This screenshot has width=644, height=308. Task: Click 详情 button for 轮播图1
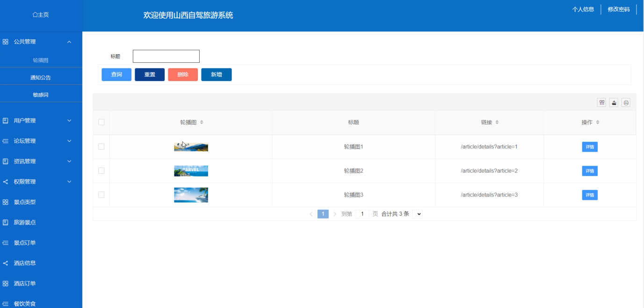(x=590, y=147)
